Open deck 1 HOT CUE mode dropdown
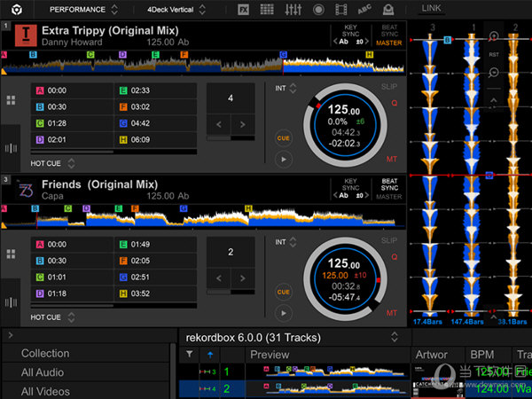Screen dimensions: 532x399 (x=52, y=163)
